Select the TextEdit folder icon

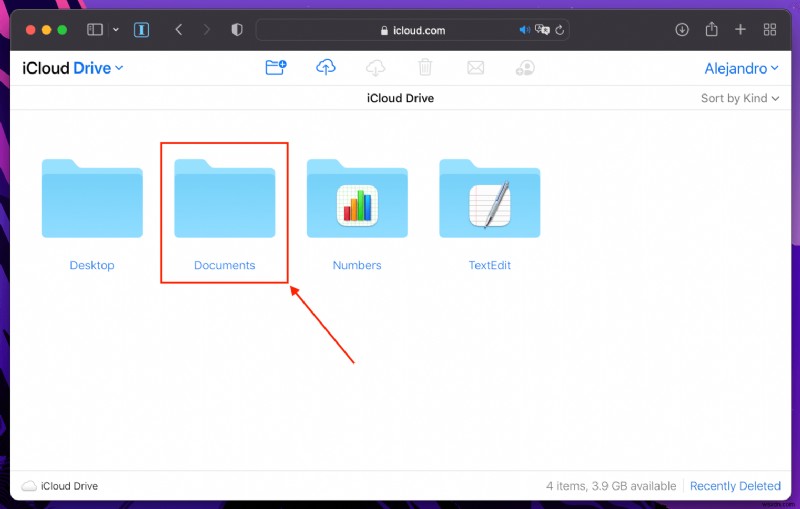(x=490, y=198)
